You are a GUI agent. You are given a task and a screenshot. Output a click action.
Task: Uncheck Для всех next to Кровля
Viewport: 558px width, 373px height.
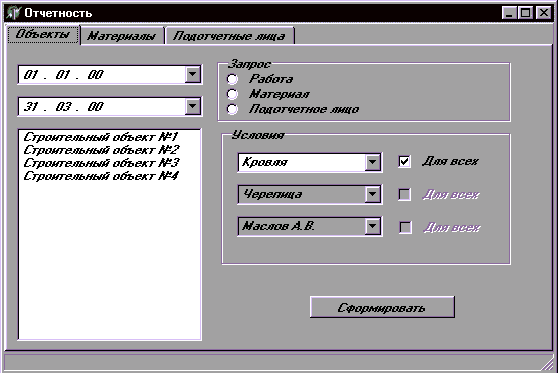404,162
